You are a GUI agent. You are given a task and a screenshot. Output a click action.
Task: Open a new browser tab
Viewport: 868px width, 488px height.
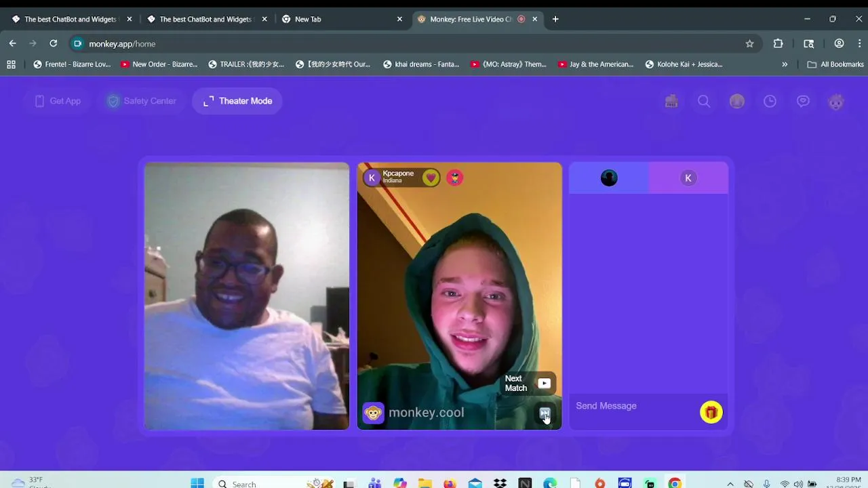[555, 19]
